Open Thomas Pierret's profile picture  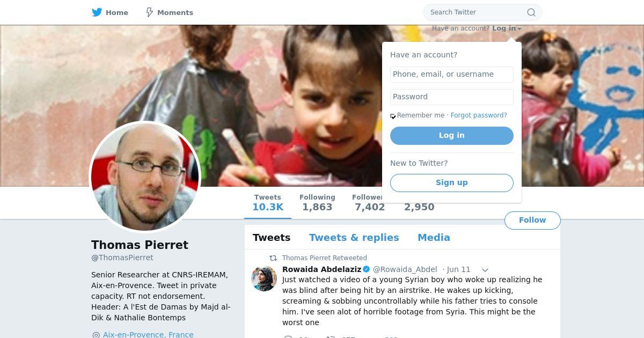coord(145,177)
